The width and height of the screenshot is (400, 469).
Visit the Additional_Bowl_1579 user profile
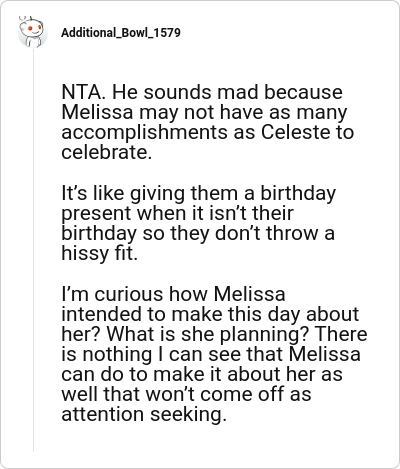tap(121, 33)
